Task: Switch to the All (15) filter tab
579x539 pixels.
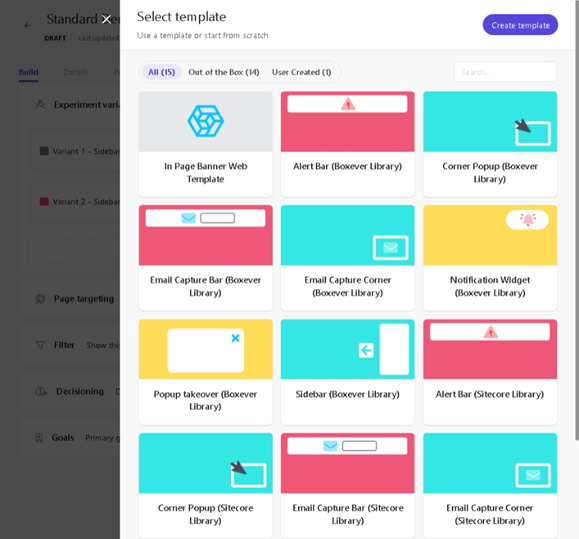Action: coord(161,72)
